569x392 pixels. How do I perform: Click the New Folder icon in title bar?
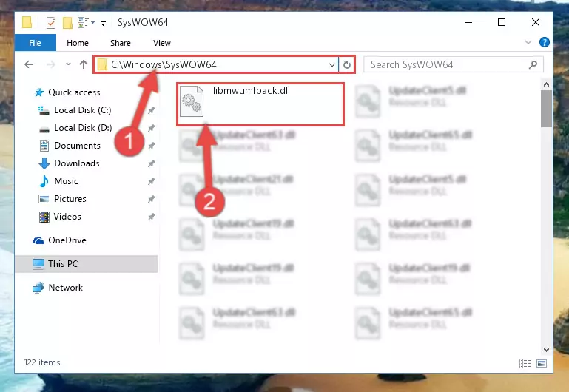coord(67,23)
